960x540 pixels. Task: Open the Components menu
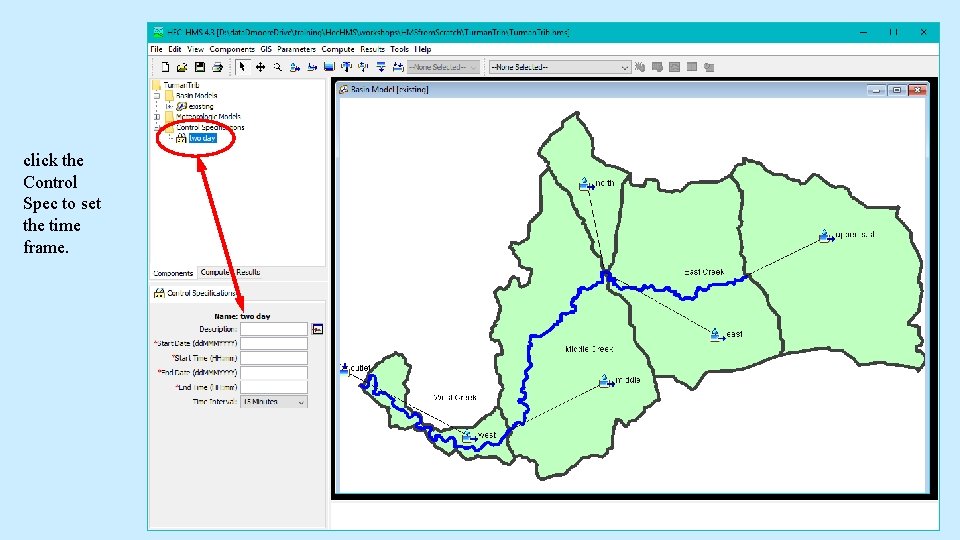tap(231, 49)
